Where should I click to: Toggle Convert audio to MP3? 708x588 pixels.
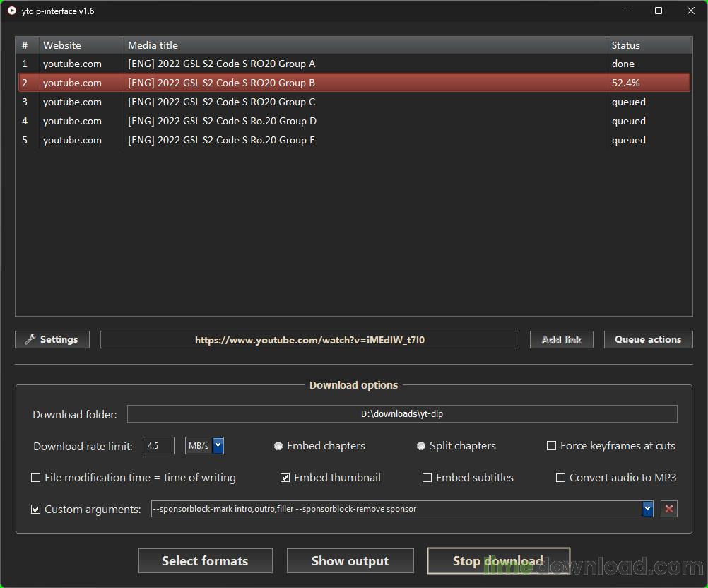click(560, 478)
